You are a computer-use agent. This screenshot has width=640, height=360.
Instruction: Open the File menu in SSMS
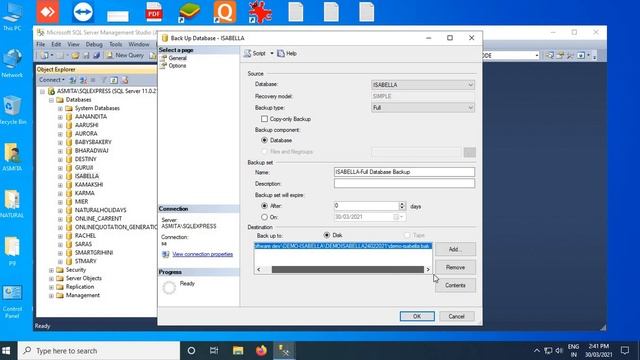[x=40, y=44]
